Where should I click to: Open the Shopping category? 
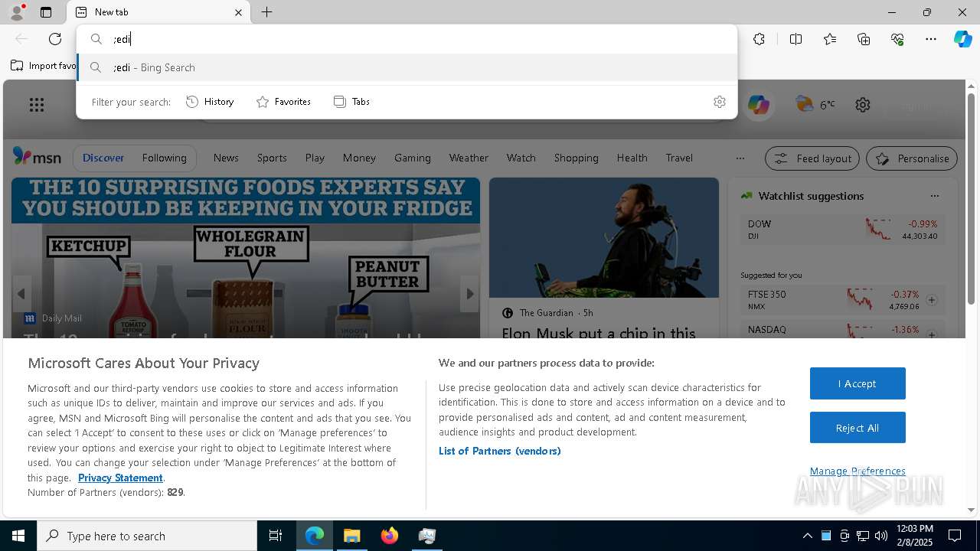[x=576, y=158]
